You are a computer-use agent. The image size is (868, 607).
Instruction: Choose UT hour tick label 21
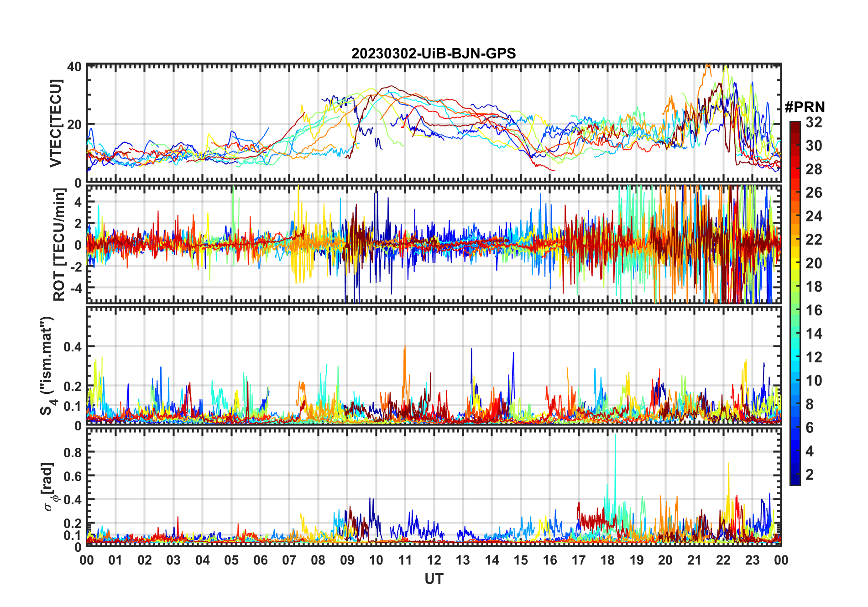695,560
